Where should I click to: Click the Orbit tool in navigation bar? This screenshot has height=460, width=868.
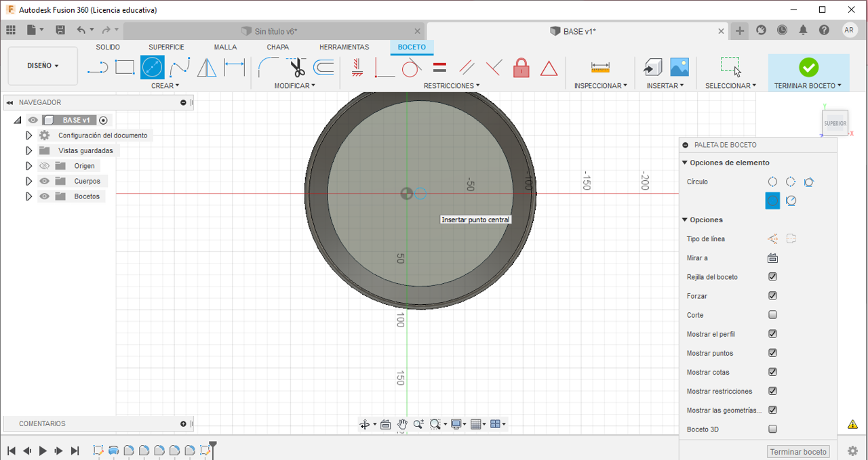click(365, 424)
